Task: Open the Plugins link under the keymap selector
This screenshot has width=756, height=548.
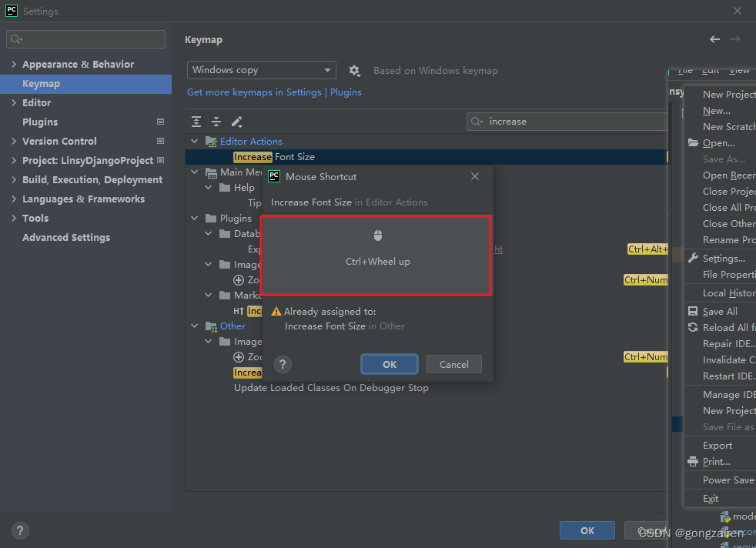Action: (x=346, y=92)
